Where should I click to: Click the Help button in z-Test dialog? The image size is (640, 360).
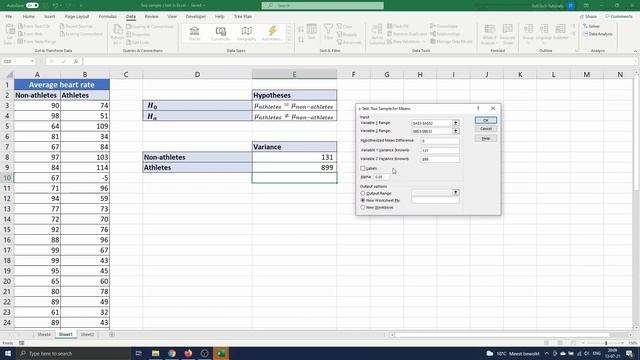point(486,138)
